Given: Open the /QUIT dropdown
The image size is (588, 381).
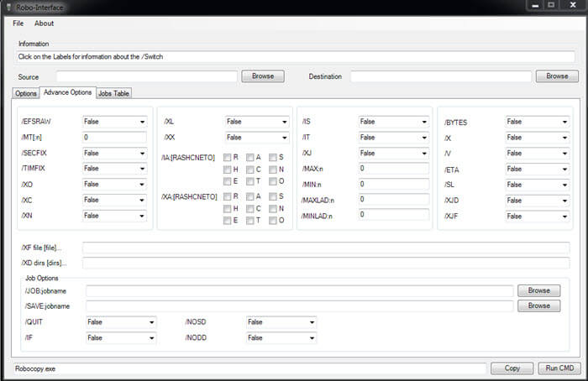Looking at the screenshot, I should coord(121,321).
